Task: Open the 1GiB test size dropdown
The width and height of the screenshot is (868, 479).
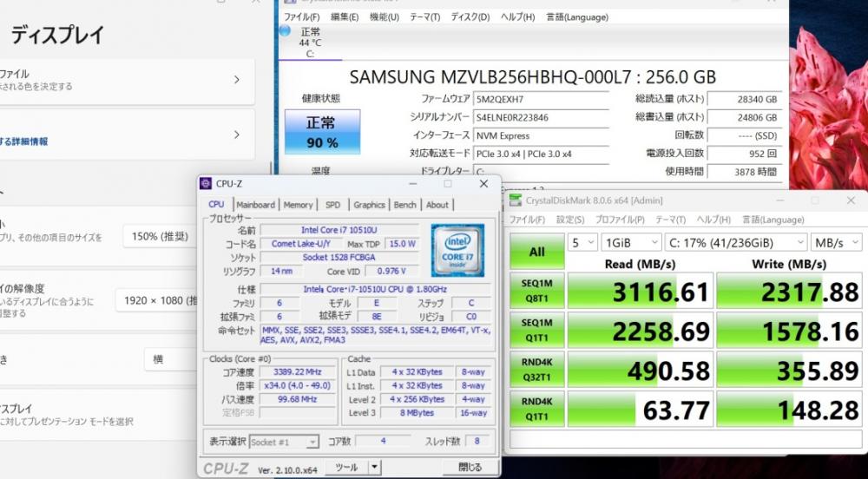Action: (x=631, y=242)
